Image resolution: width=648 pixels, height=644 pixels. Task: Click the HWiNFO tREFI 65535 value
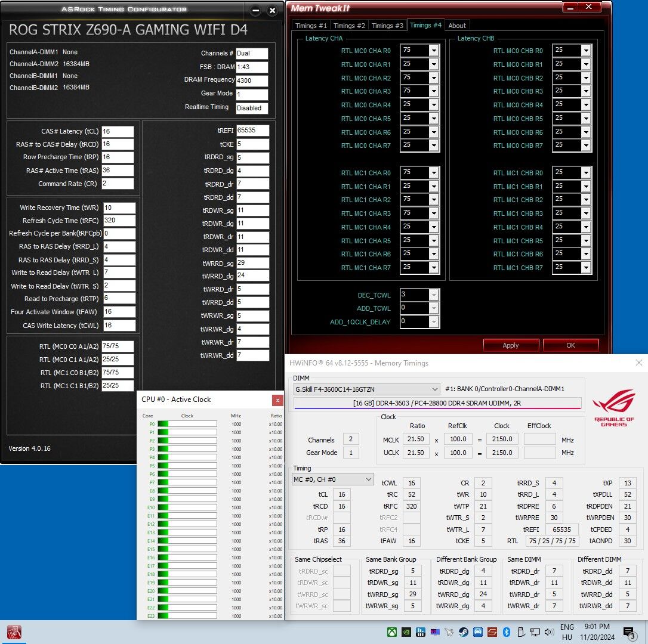(562, 529)
